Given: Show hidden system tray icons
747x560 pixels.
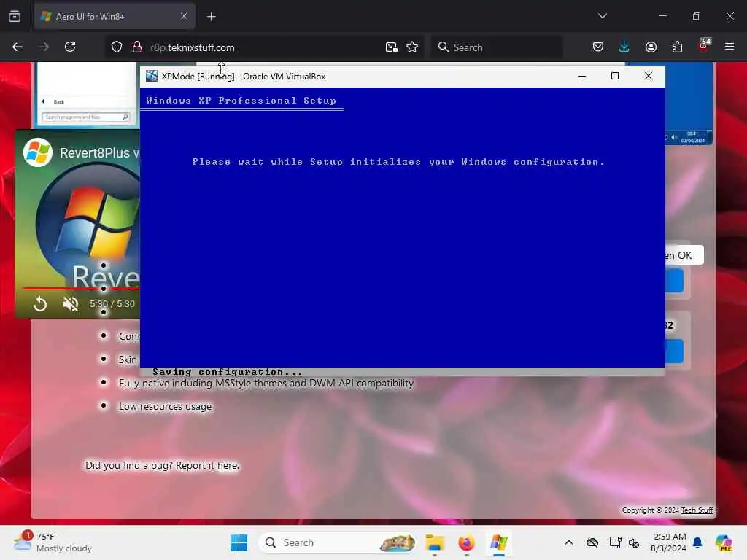Looking at the screenshot, I should tap(569, 542).
